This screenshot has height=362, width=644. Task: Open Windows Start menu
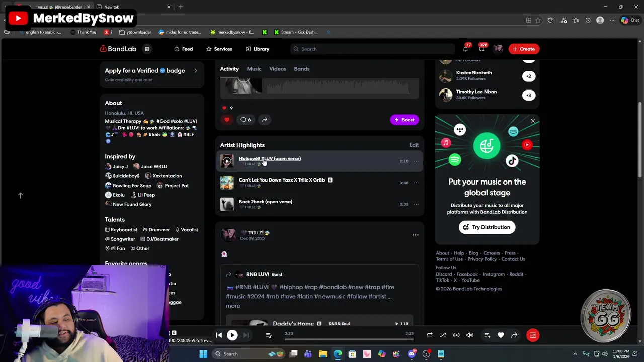203,354
